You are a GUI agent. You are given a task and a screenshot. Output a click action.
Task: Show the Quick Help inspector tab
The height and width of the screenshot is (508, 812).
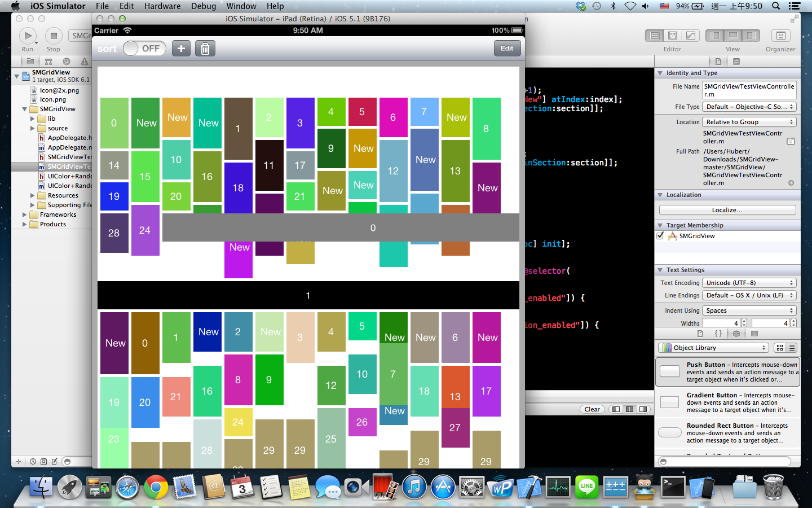[x=736, y=62]
